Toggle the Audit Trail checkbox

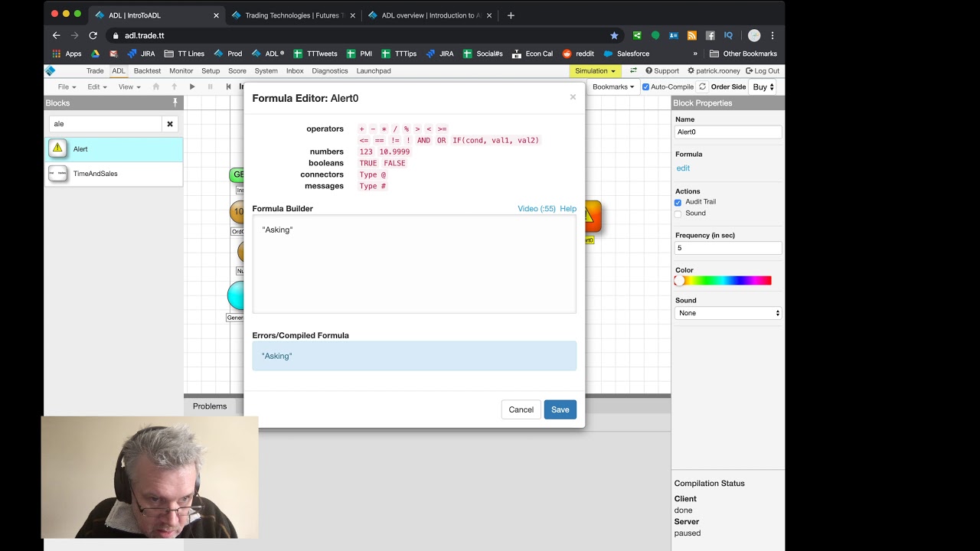[x=678, y=202]
